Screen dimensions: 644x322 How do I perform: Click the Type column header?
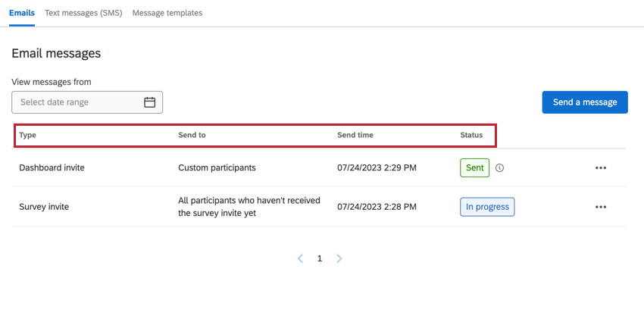(x=28, y=136)
